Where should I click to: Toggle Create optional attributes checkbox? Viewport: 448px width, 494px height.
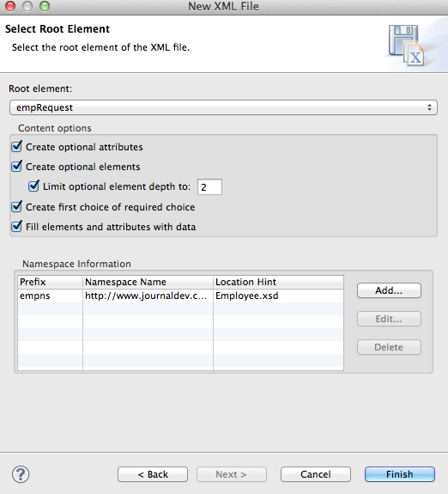tap(16, 147)
